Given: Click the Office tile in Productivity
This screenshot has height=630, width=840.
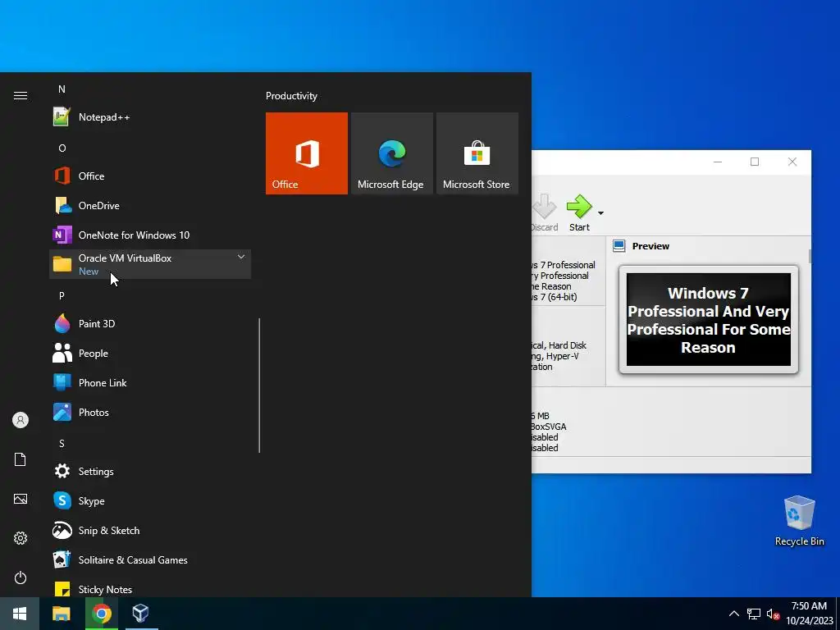Looking at the screenshot, I should coord(307,153).
